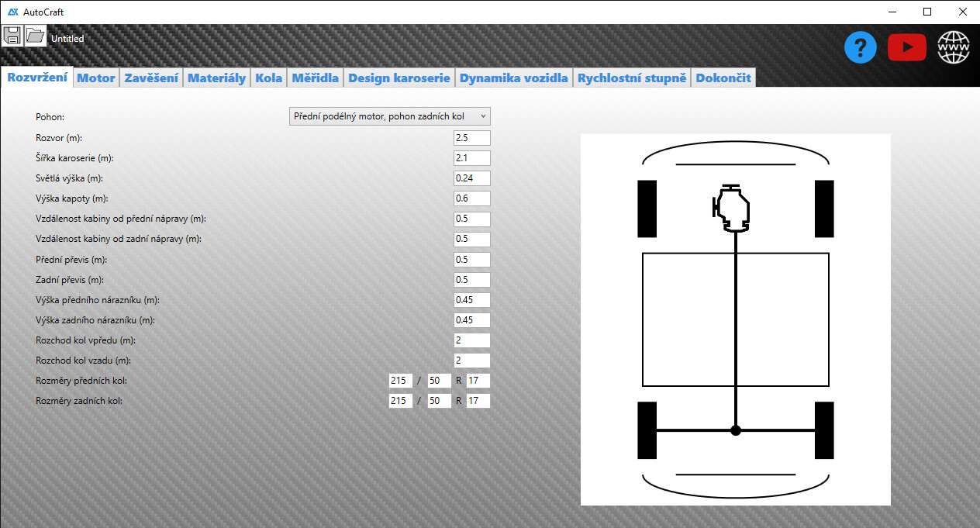Click the Rozvor (m) input field
Image resolution: width=980 pixels, height=528 pixels.
(x=471, y=138)
